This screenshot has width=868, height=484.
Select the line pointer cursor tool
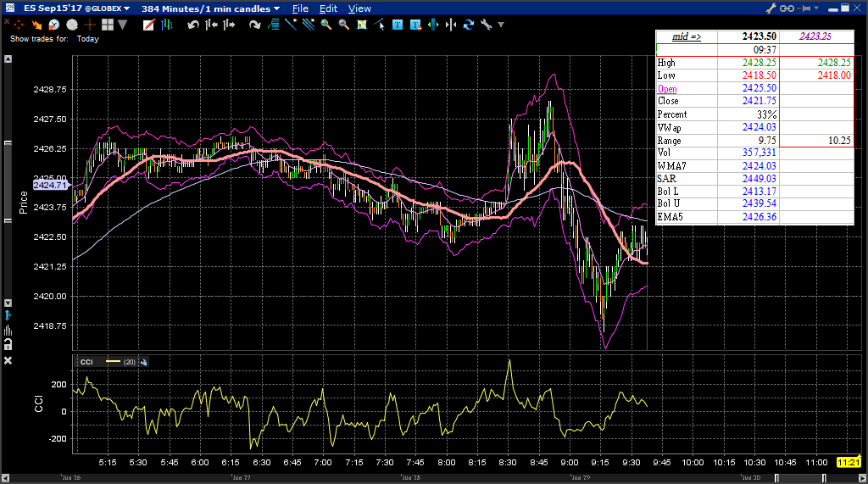(x=379, y=25)
